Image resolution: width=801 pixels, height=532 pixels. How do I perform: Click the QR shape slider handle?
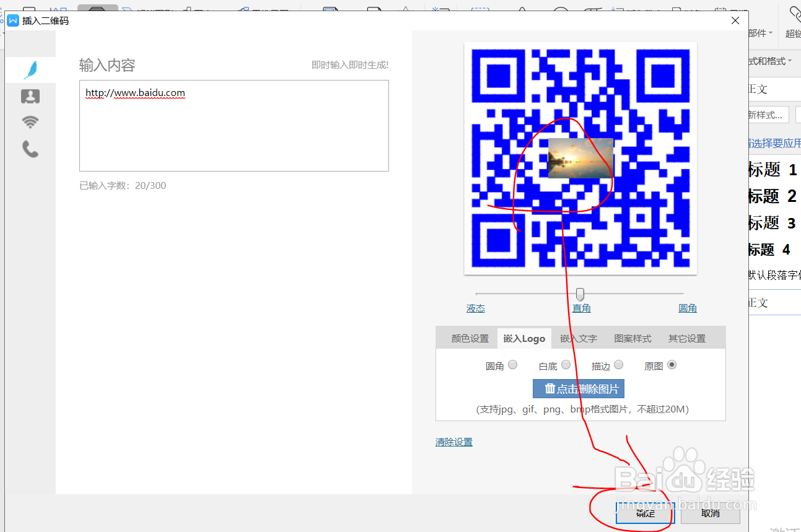pos(580,294)
